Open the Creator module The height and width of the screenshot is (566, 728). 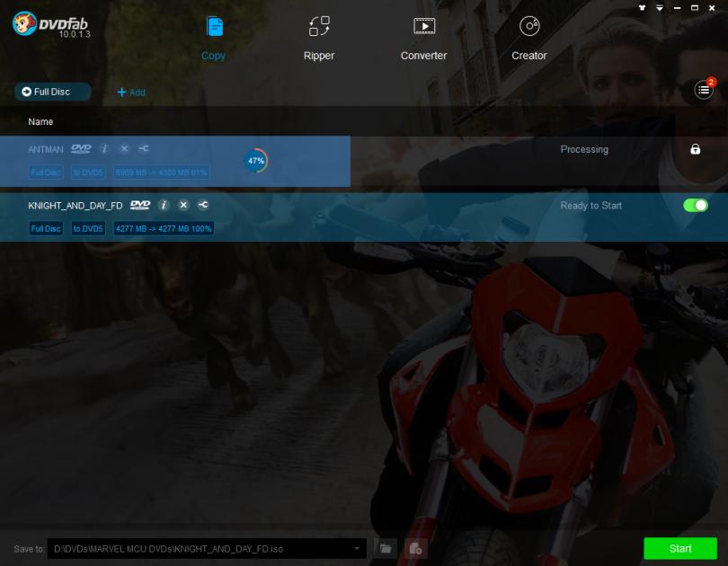pyautogui.click(x=529, y=38)
